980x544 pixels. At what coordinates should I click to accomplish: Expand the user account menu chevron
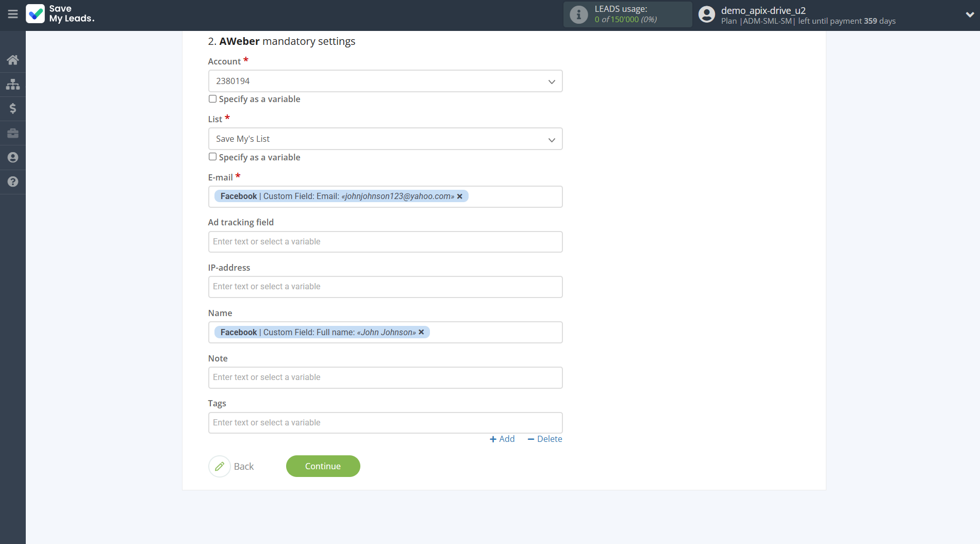[969, 14]
